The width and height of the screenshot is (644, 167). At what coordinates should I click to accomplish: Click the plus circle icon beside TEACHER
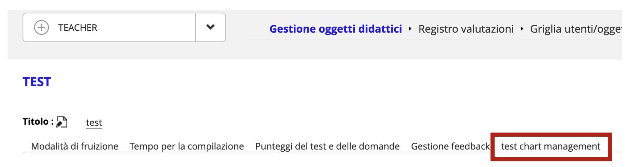41,28
